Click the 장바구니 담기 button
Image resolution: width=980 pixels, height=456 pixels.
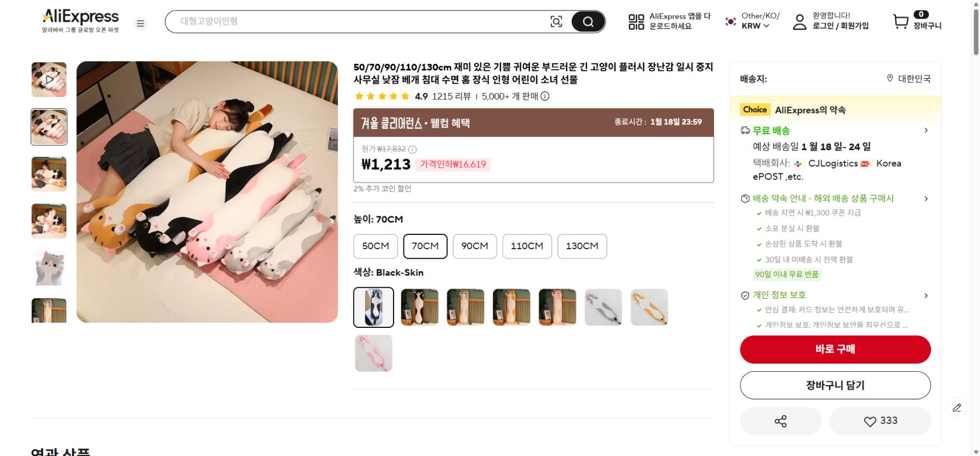point(835,385)
